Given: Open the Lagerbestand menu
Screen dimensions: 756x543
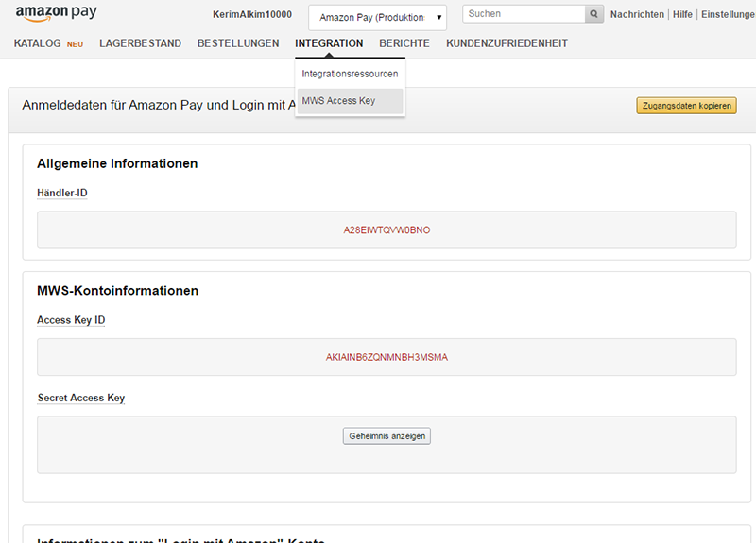Looking at the screenshot, I should pos(140,43).
